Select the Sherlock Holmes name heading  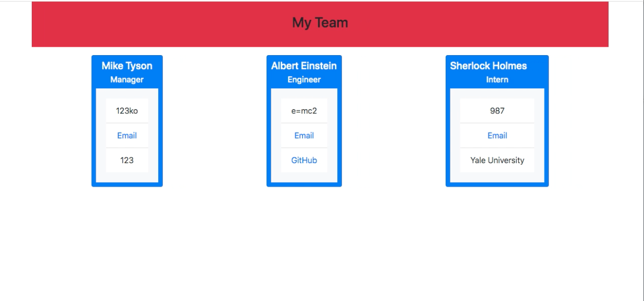[x=497, y=66]
